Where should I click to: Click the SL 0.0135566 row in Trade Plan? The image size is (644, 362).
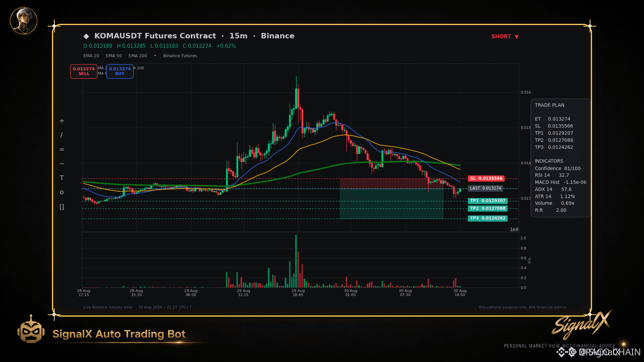tap(554, 126)
